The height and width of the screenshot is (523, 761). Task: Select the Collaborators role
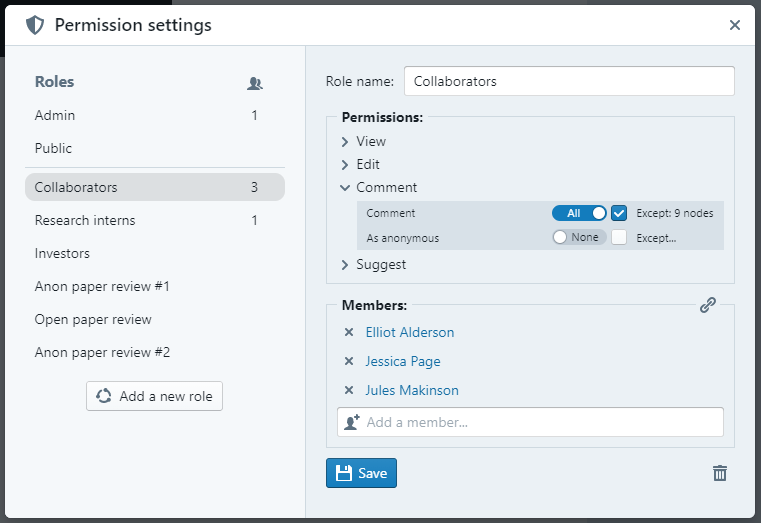[x=155, y=187]
